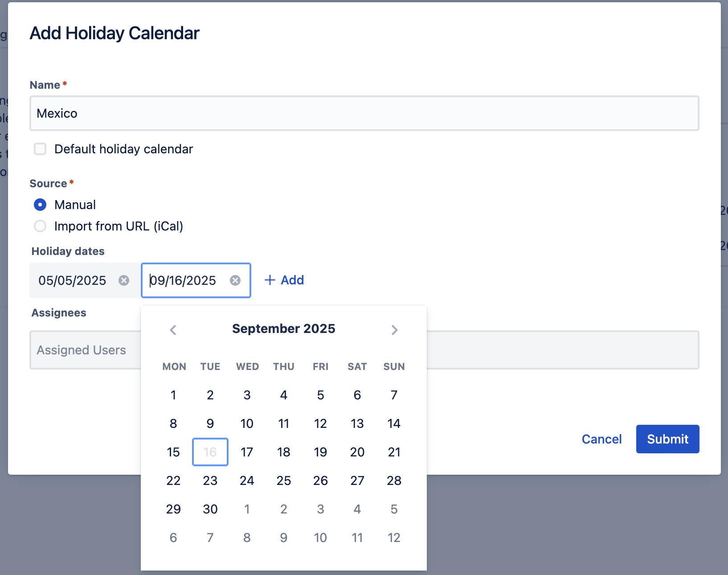Pick September 30 in date picker
The height and width of the screenshot is (575, 728).
click(210, 509)
